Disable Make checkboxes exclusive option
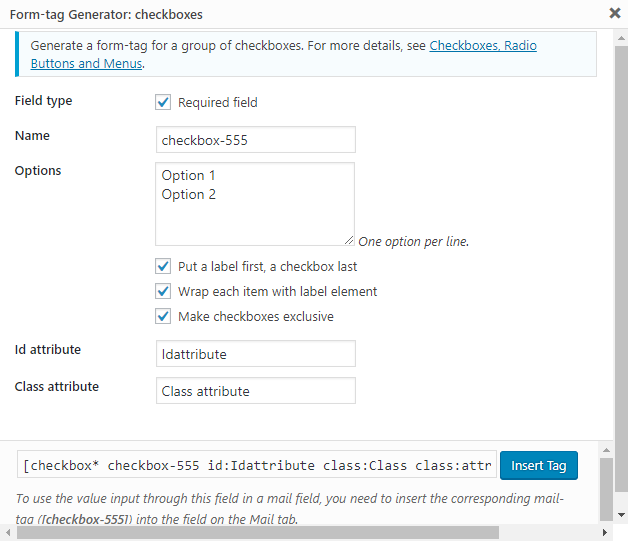Image resolution: width=628 pixels, height=541 pixels. 163,317
